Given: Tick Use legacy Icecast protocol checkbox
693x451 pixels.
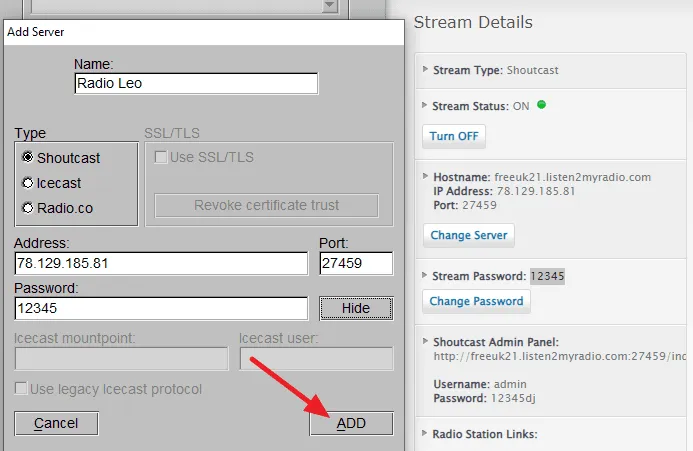Looking at the screenshot, I should point(21,388).
